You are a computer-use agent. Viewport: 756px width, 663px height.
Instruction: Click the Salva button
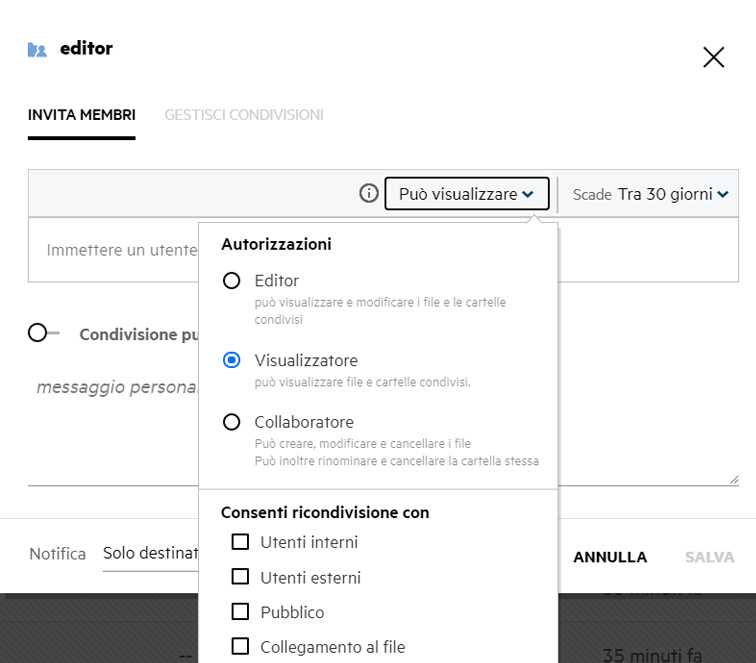[709, 557]
